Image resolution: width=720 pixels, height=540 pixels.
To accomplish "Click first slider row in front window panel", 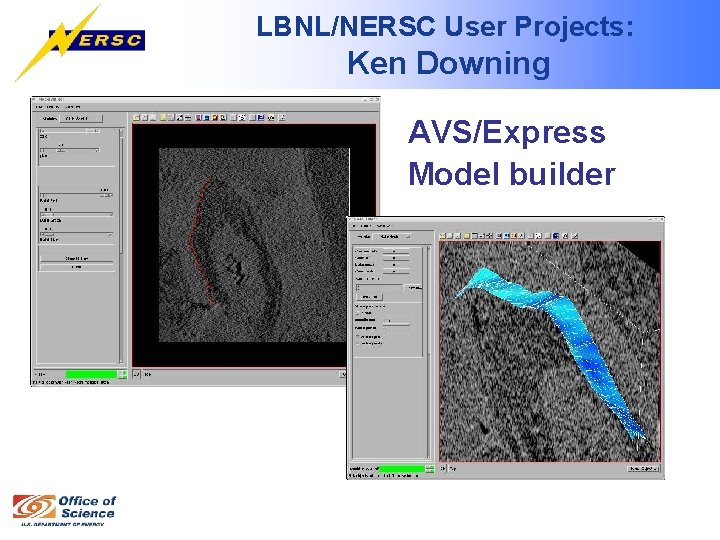I will [x=396, y=251].
